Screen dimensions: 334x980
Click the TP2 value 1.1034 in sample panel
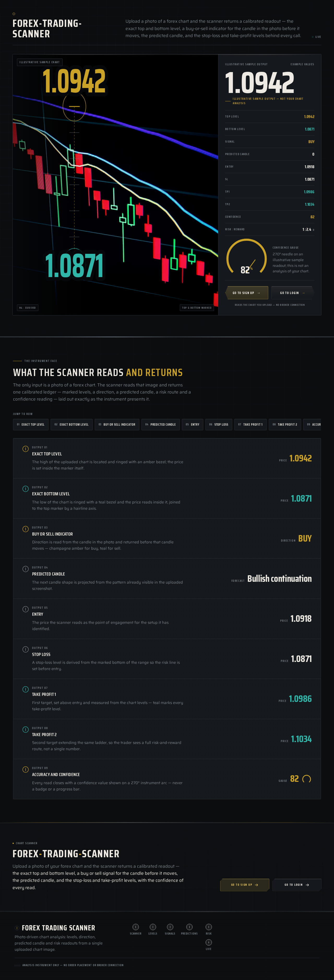[x=309, y=204]
